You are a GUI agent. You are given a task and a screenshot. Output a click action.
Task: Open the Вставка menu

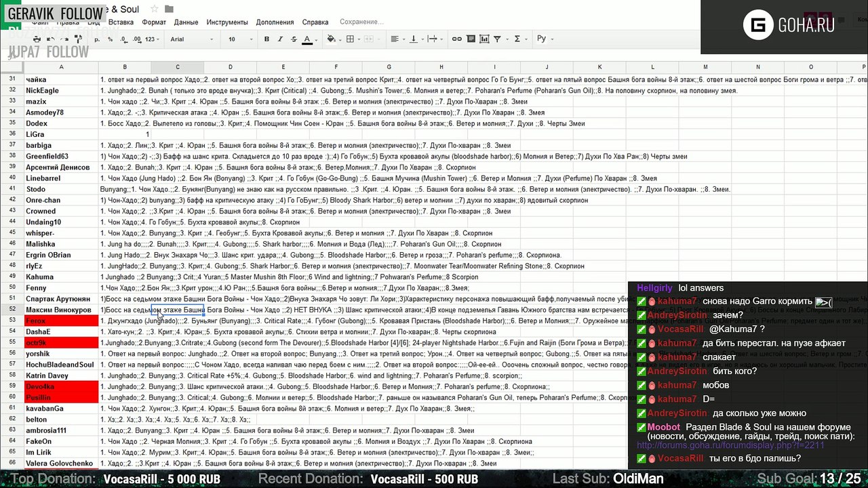[x=121, y=22]
